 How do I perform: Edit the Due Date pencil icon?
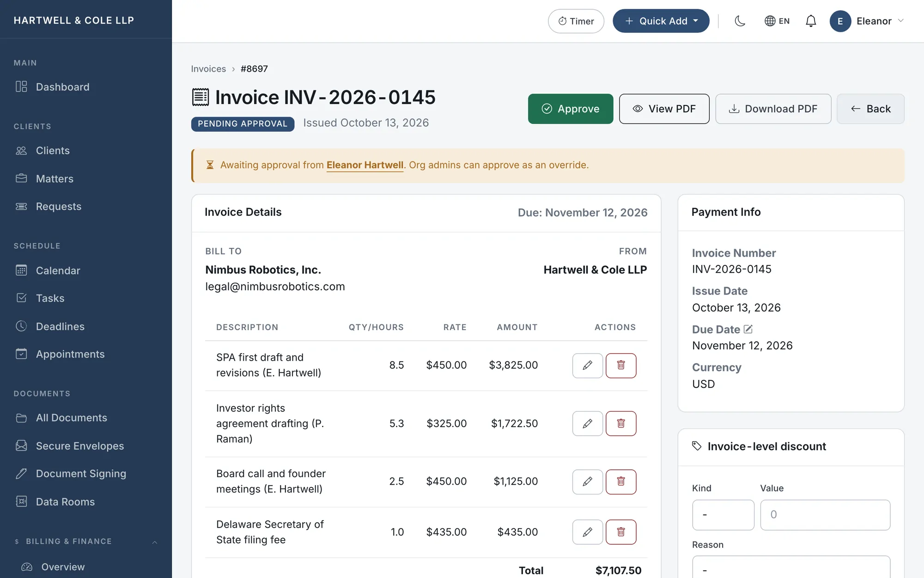pos(748,329)
